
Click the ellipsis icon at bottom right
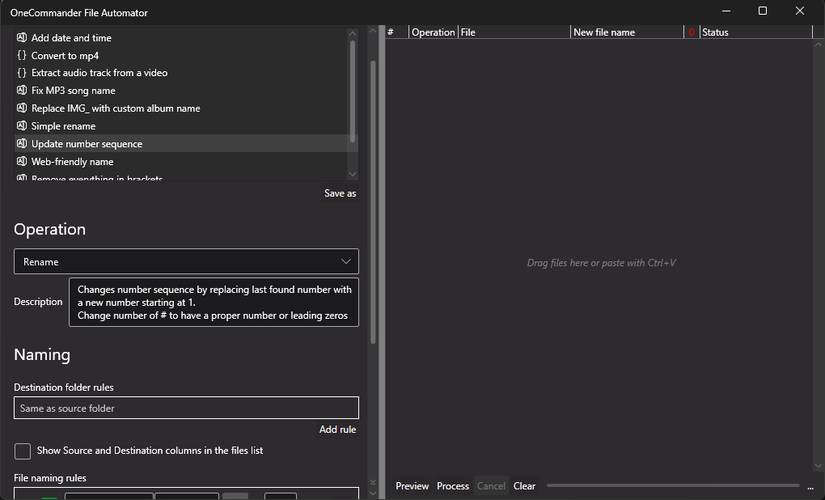click(811, 487)
